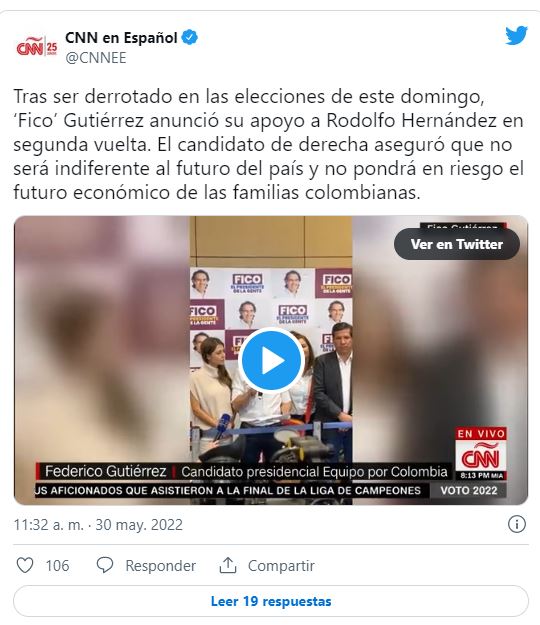Open tweet info circle icon
This screenshot has width=540, height=625.
pos(517,525)
